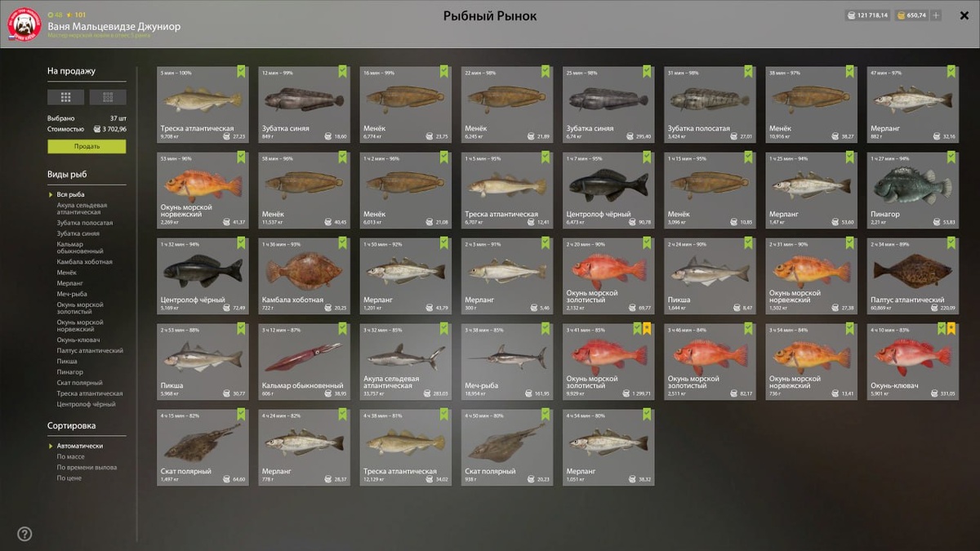Click gold star on Окунь морской золотистый 9,929 кг
The height and width of the screenshot is (551, 980).
(647, 328)
